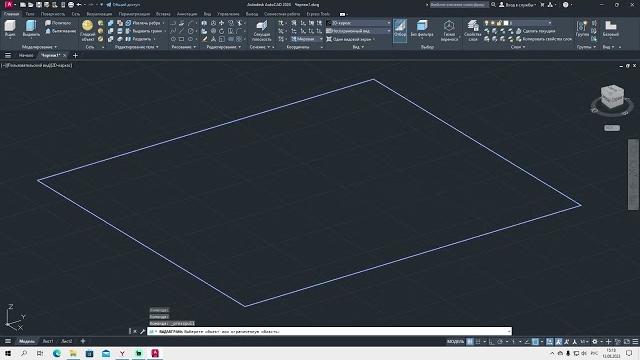The width and height of the screenshot is (640, 360).
Task: Open the AutoCAD application menu logo
Action: coord(9,4)
